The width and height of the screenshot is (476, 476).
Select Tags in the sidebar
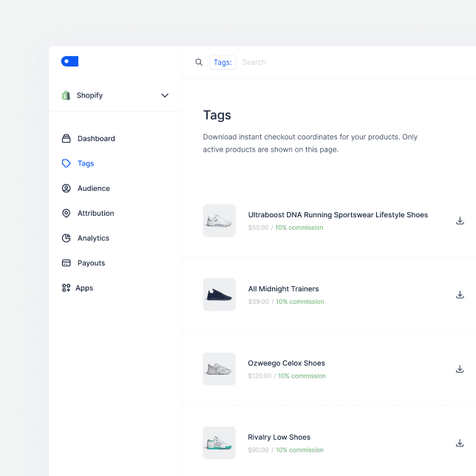(86, 163)
